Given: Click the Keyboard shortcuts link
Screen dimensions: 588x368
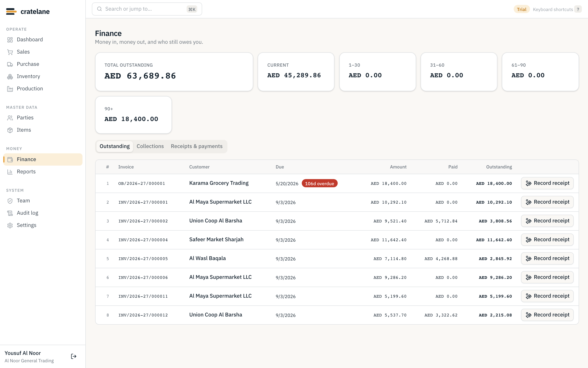Looking at the screenshot, I should tap(553, 9).
